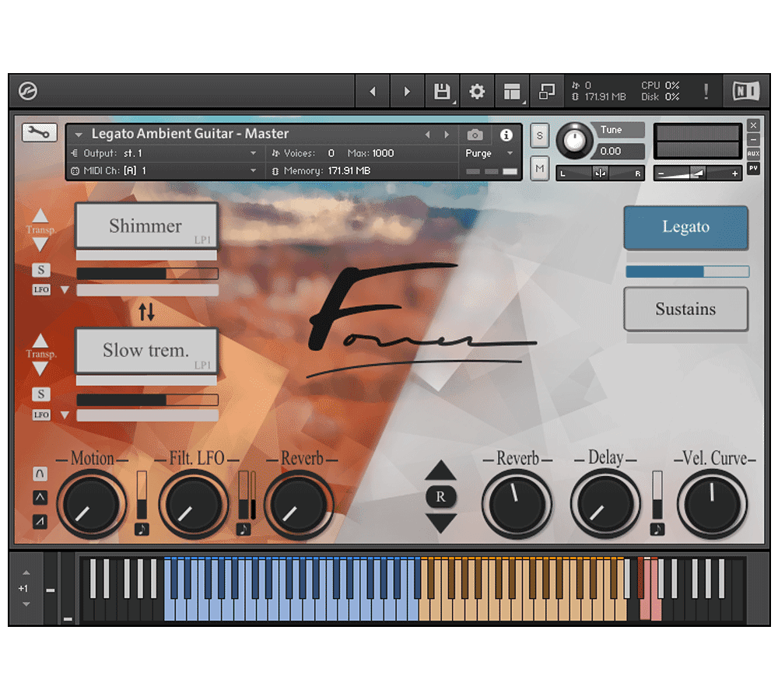Toggle the instrument Solo S button
The image size is (778, 700).
pos(540,135)
